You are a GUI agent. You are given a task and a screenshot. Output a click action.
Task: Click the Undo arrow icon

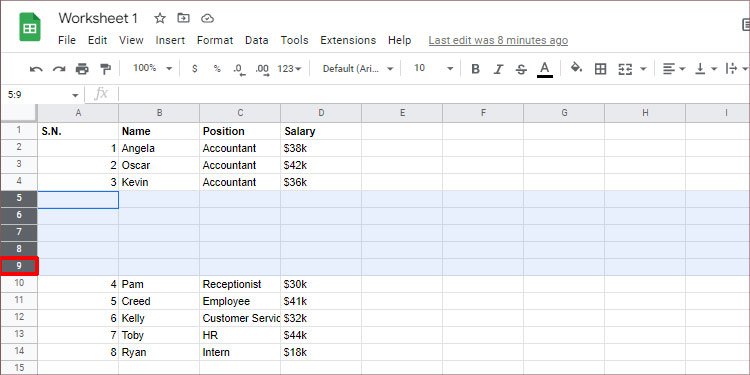[36, 69]
